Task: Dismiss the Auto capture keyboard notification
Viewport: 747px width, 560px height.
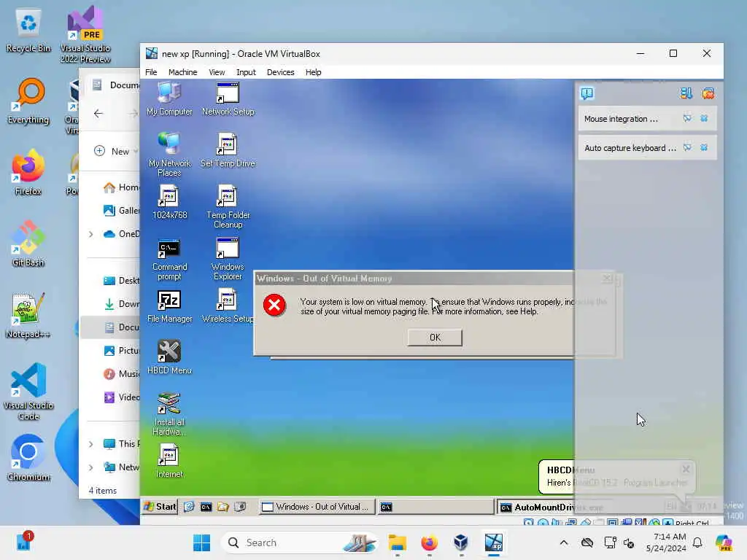Action: point(704,147)
